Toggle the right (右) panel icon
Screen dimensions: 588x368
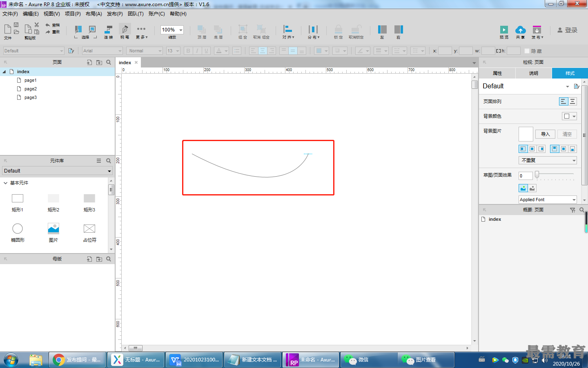click(399, 29)
